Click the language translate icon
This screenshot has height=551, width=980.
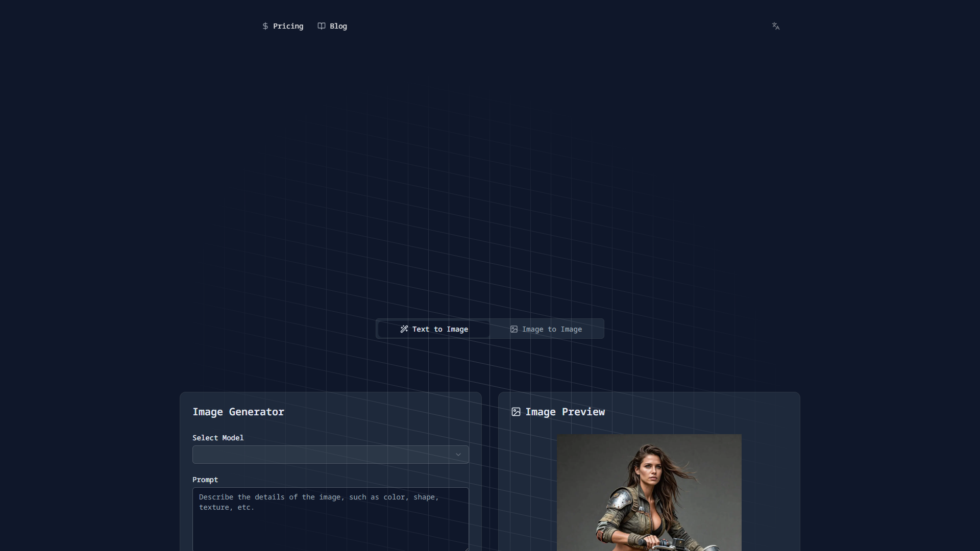[776, 26]
